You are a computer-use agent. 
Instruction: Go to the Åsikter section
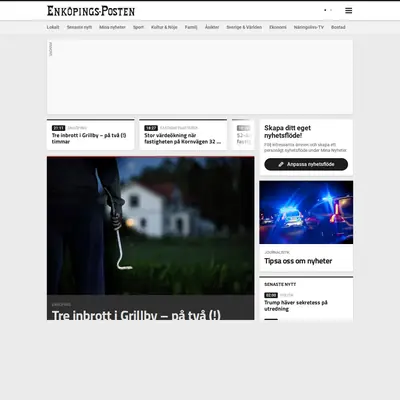(x=212, y=27)
